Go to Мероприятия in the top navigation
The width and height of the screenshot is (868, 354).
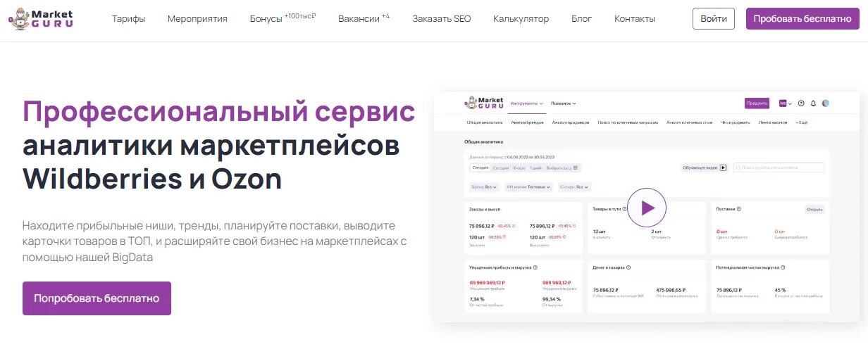pos(197,19)
